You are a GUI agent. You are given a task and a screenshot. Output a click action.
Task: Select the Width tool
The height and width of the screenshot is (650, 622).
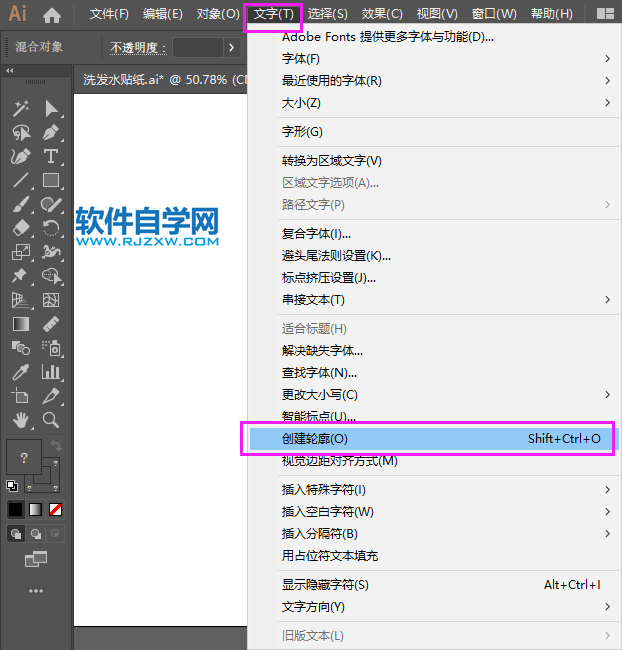pyautogui.click(x=51, y=252)
